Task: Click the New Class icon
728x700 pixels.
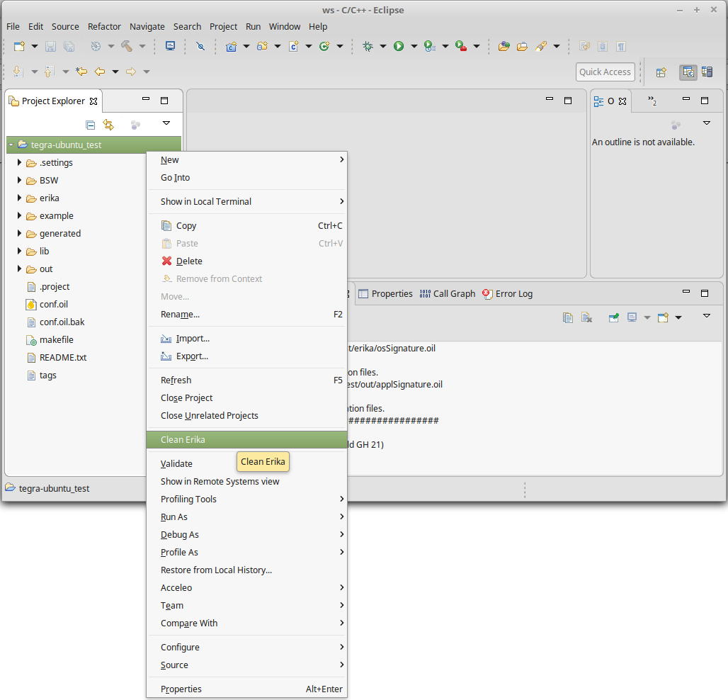Action: point(324,46)
